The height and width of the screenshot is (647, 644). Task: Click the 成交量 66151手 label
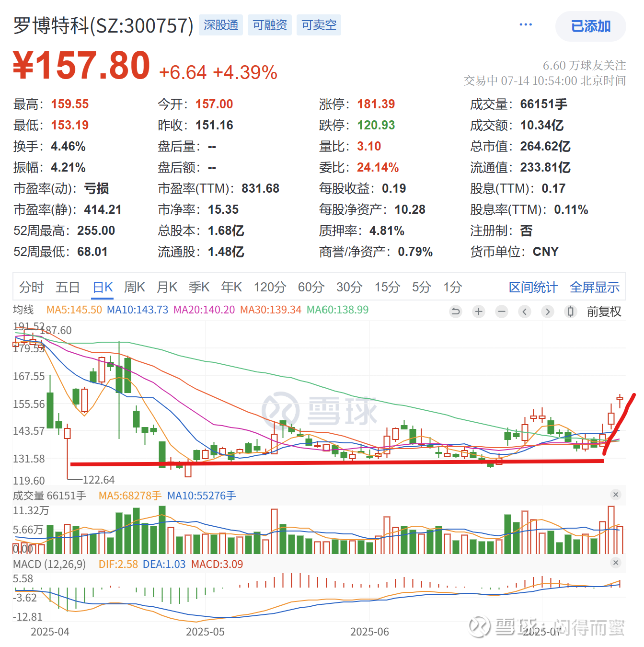49,496
